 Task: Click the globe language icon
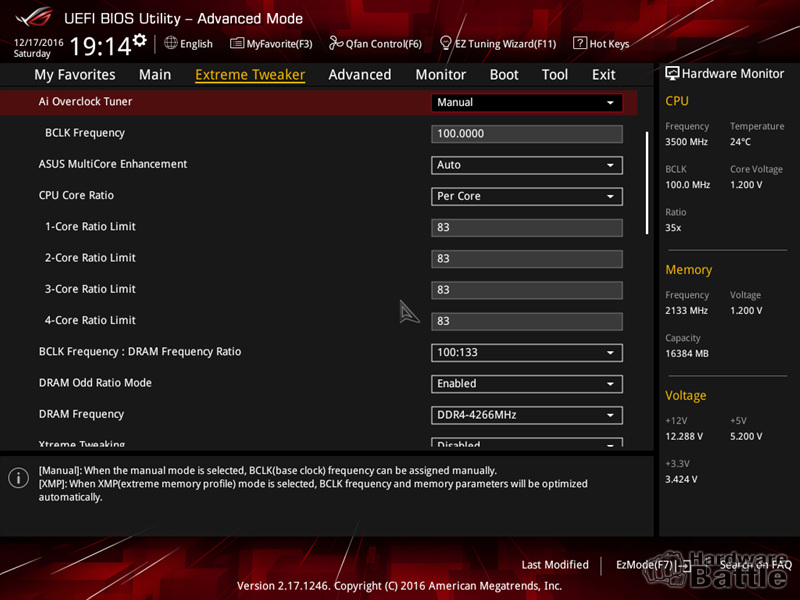click(171, 43)
